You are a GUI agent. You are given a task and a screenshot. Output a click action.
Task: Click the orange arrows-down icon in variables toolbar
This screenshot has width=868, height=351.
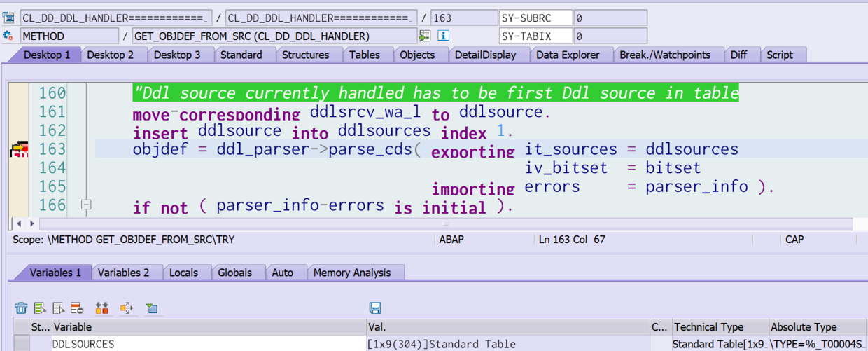coord(102,308)
